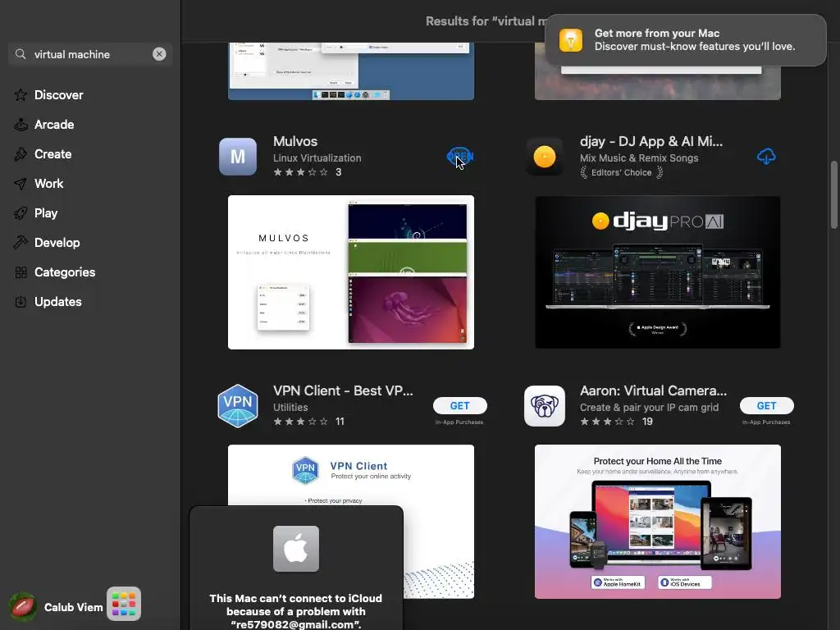Open the djay - DJ App title
Screen dimensions: 840x630
click(x=651, y=141)
